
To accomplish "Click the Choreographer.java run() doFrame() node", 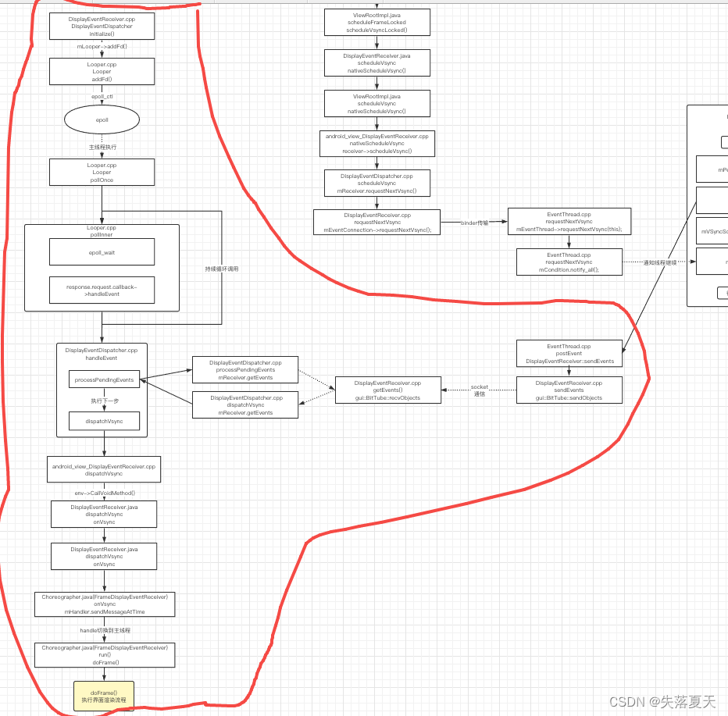I will pos(105,655).
